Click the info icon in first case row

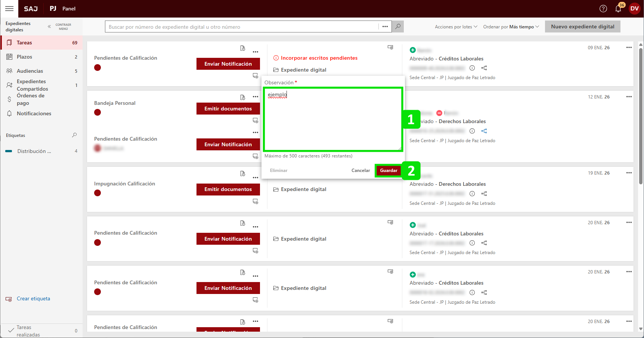(472, 68)
